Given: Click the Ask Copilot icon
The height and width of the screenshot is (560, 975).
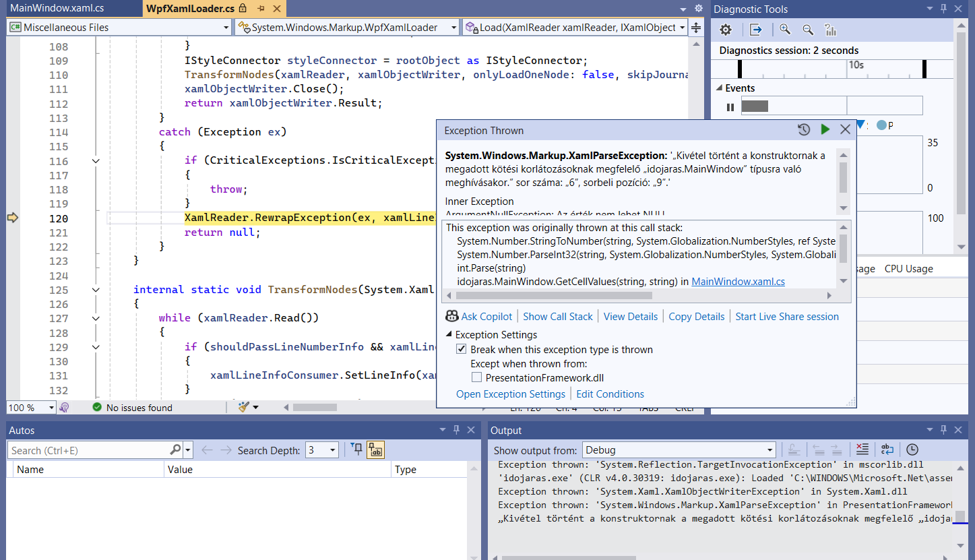Looking at the screenshot, I should pos(451,316).
